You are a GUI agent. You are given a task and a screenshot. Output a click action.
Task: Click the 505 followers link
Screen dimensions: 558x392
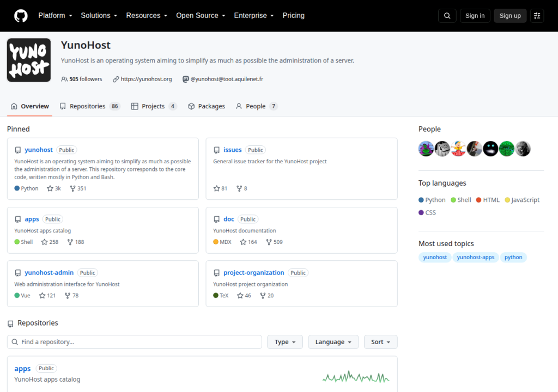(x=82, y=79)
